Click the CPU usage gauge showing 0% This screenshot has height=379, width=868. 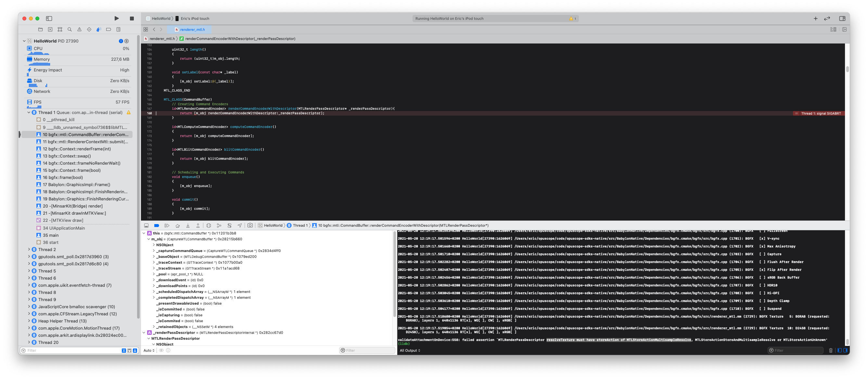pyautogui.click(x=78, y=48)
